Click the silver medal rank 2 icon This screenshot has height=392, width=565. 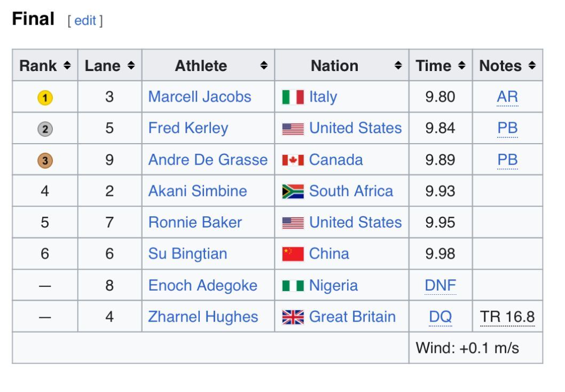click(x=45, y=129)
